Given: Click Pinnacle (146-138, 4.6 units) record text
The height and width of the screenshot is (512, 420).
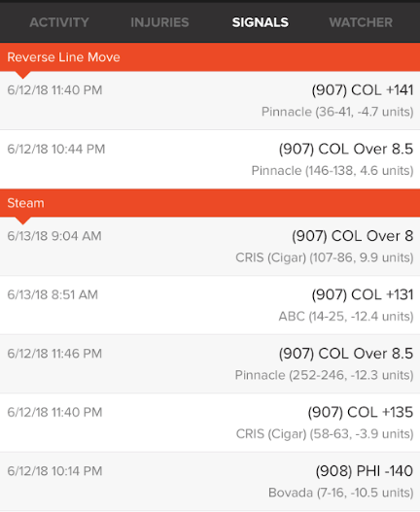Looking at the screenshot, I should [332, 171].
